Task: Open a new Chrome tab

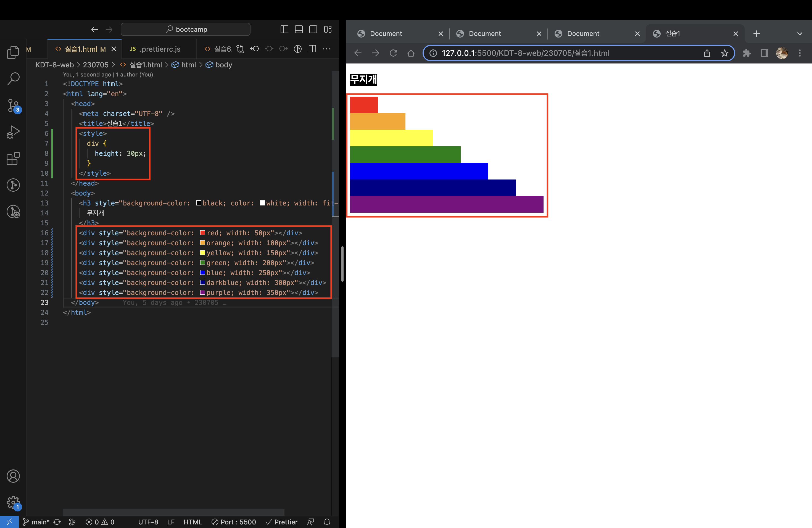Action: pos(756,34)
